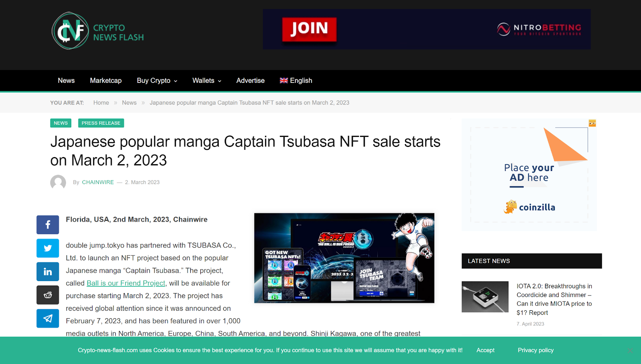
Task: Share article on Facebook
Action: (48, 225)
